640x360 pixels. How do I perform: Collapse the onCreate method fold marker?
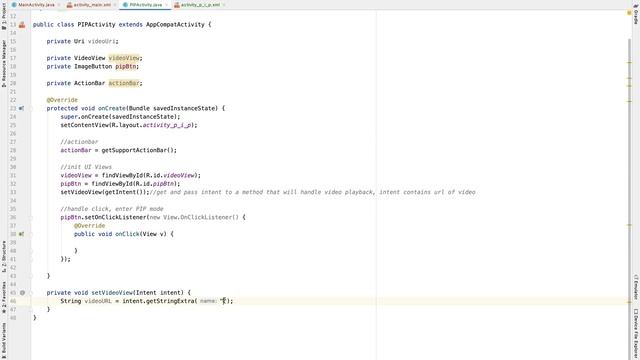point(30,109)
